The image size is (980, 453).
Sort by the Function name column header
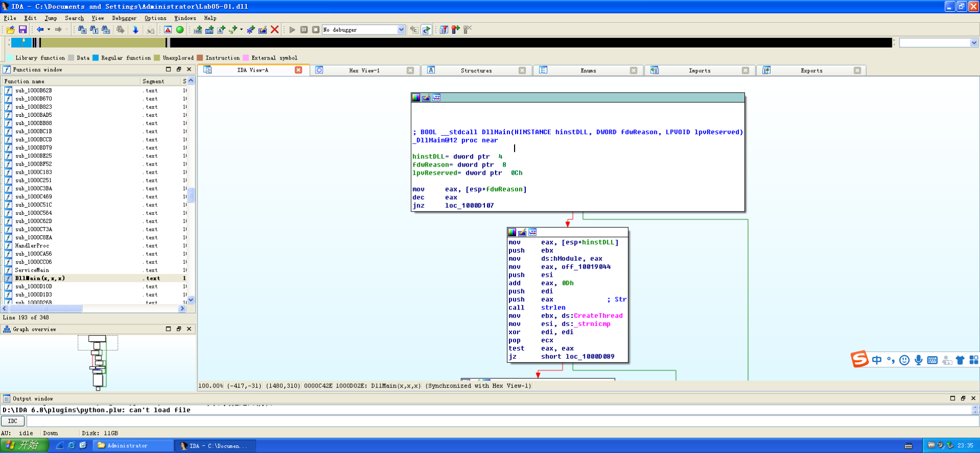(x=71, y=81)
